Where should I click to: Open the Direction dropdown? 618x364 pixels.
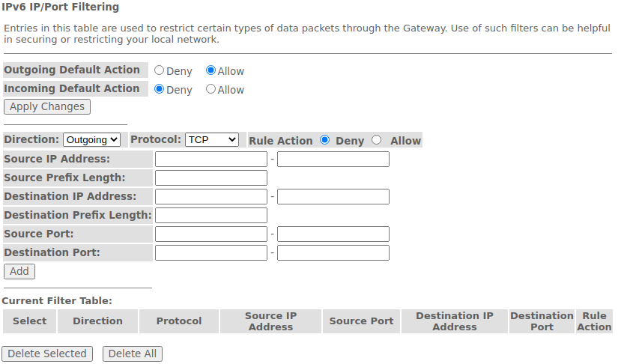tap(91, 140)
